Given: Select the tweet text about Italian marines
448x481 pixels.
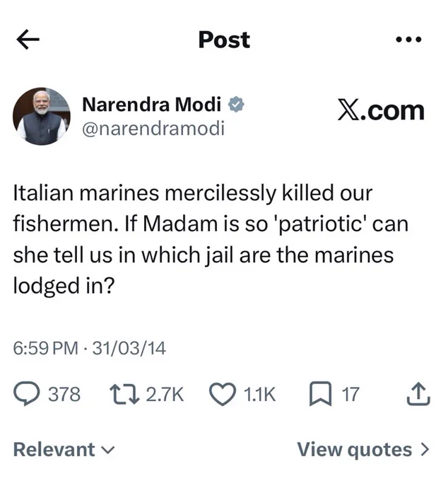Looking at the screenshot, I should [211, 240].
